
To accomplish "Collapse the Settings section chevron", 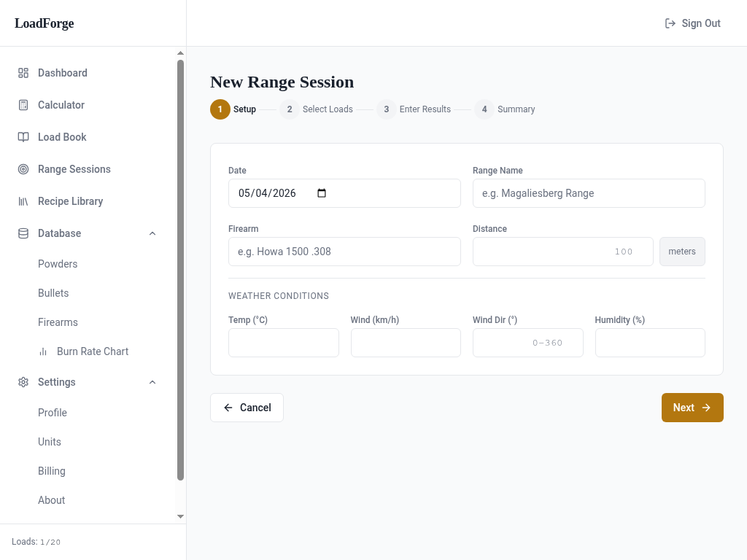I will [x=152, y=382].
